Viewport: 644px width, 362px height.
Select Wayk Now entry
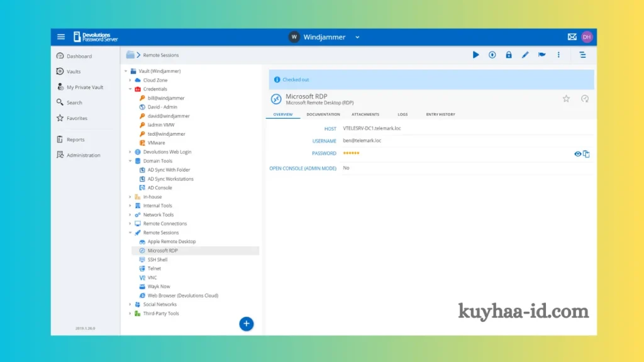[158, 287]
